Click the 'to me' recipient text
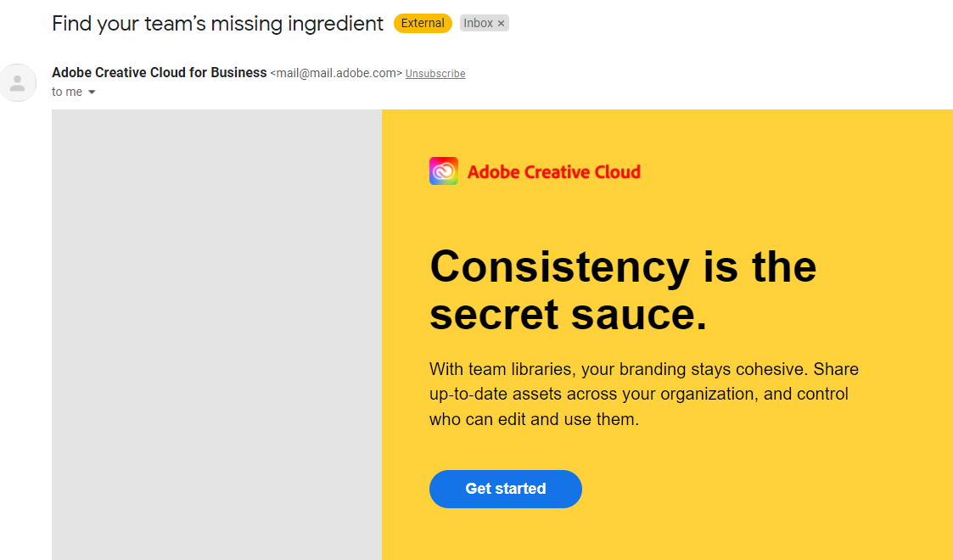 coord(67,92)
